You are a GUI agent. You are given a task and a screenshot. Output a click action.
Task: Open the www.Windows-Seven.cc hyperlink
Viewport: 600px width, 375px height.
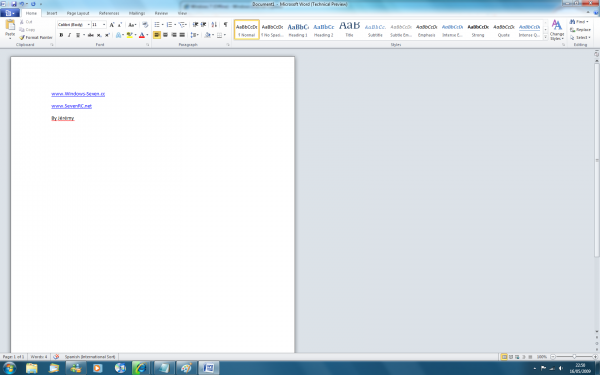pos(78,94)
